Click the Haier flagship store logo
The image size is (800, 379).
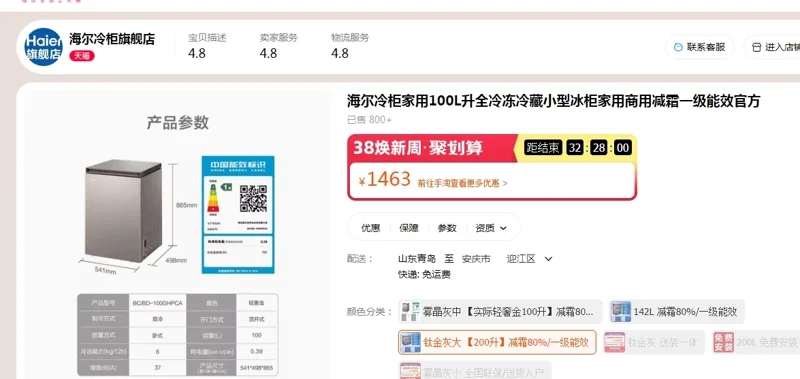coord(43,47)
